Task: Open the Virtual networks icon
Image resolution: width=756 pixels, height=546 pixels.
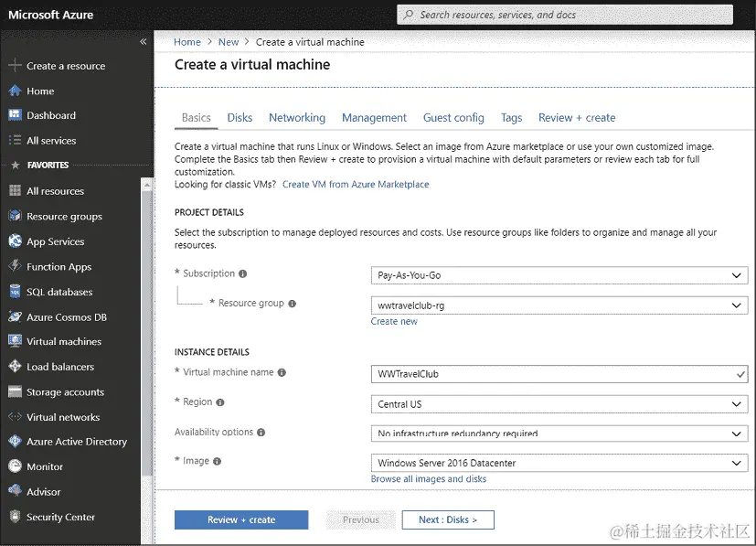Action: tap(15, 416)
